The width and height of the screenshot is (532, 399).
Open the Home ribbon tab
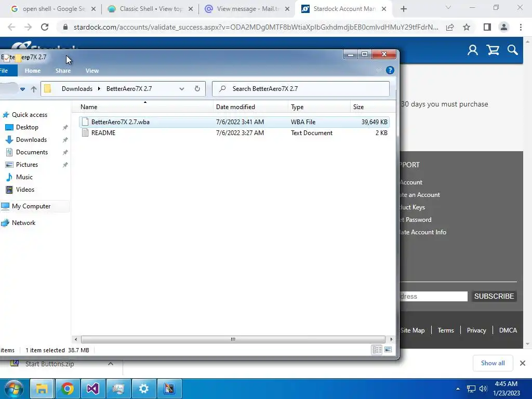33,71
